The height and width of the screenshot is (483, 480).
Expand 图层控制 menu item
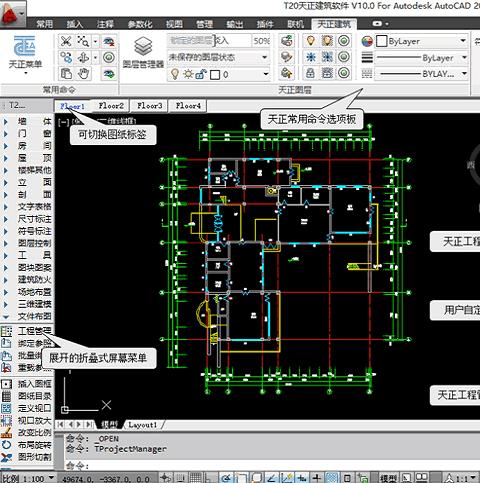[x=27, y=243]
